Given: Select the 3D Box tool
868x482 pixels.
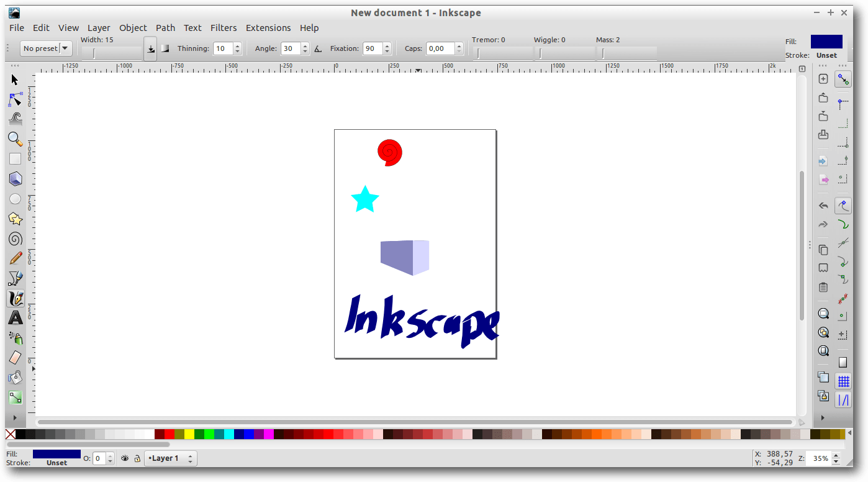Looking at the screenshot, I should [16, 179].
